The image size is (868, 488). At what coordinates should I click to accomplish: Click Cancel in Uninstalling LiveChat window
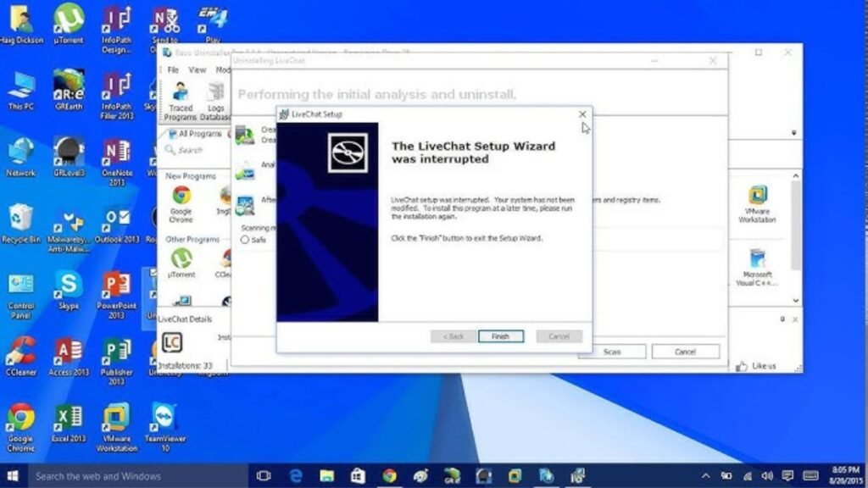pyautogui.click(x=685, y=352)
